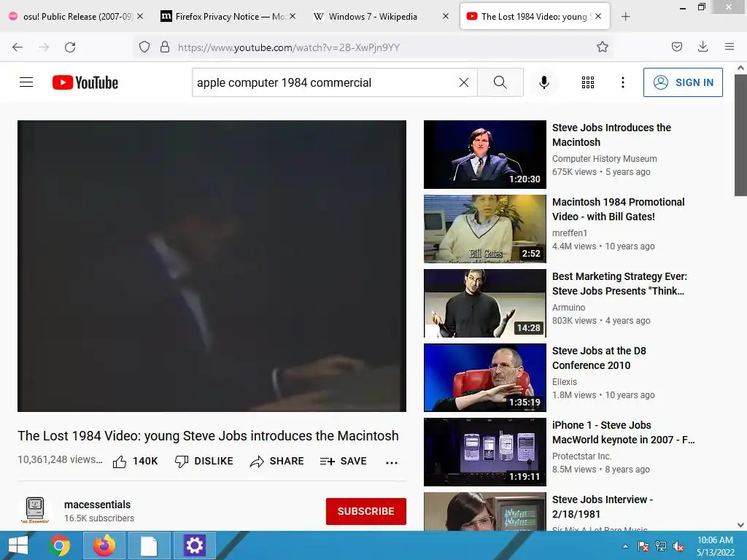Expand the views count description
This screenshot has width=747, height=560.
click(x=60, y=459)
